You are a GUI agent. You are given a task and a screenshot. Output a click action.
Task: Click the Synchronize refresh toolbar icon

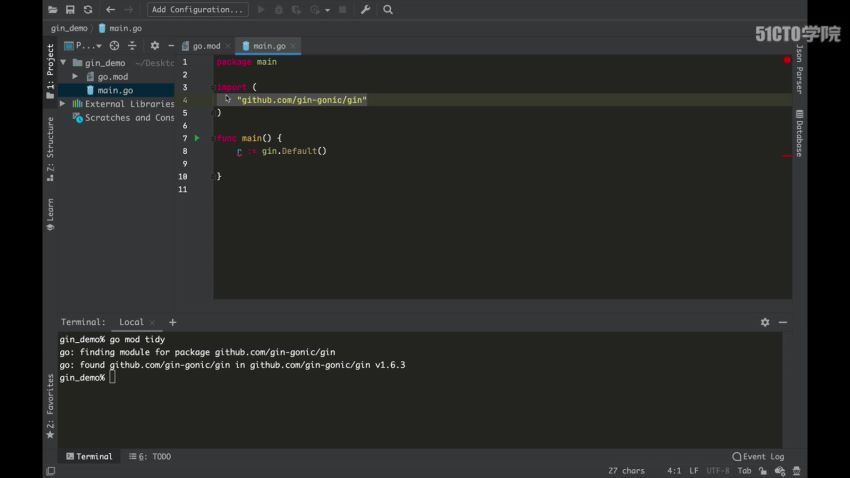[88, 10]
